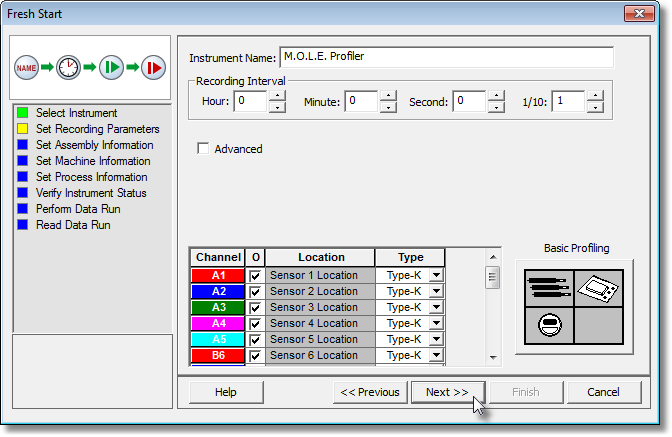Open Help for this wizard
672x437 pixels.
pos(226,392)
